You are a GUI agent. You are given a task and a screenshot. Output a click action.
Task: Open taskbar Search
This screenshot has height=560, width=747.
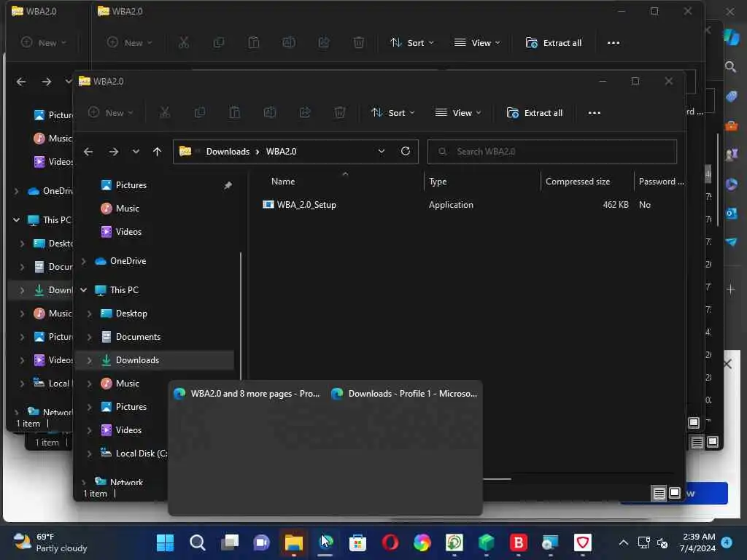(197, 542)
